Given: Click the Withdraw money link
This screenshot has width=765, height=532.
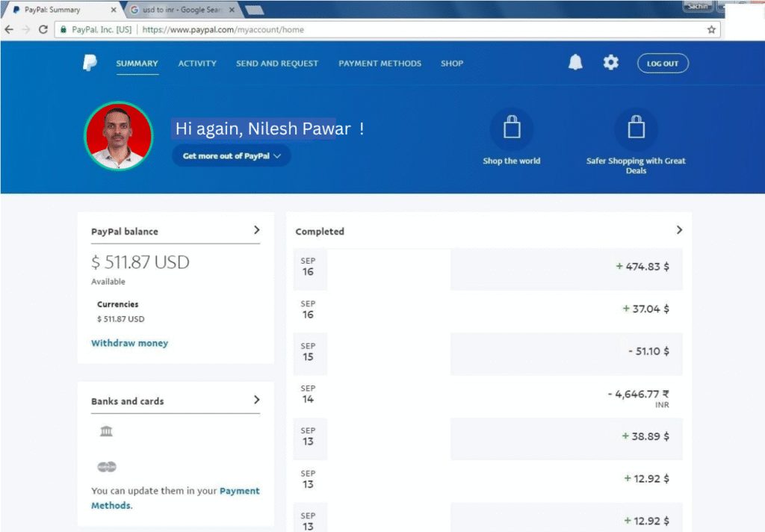Looking at the screenshot, I should click(129, 344).
